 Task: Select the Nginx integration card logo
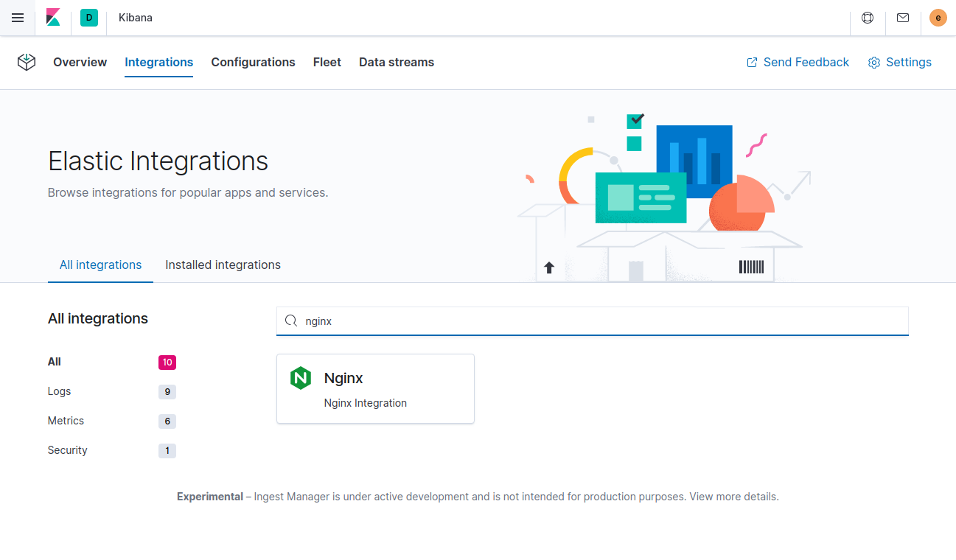301,377
